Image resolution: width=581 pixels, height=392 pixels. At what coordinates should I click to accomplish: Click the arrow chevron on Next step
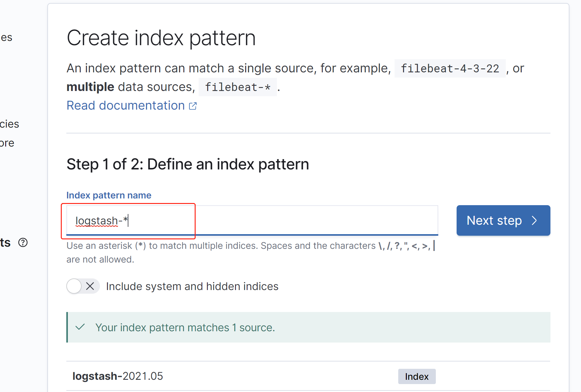[x=534, y=220]
